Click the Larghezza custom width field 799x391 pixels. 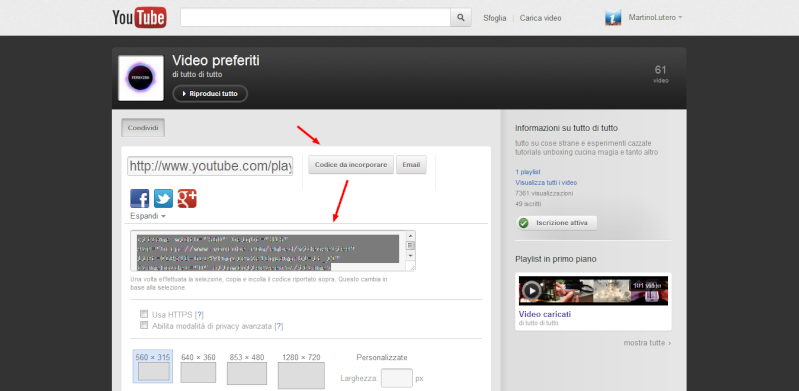coord(396,378)
